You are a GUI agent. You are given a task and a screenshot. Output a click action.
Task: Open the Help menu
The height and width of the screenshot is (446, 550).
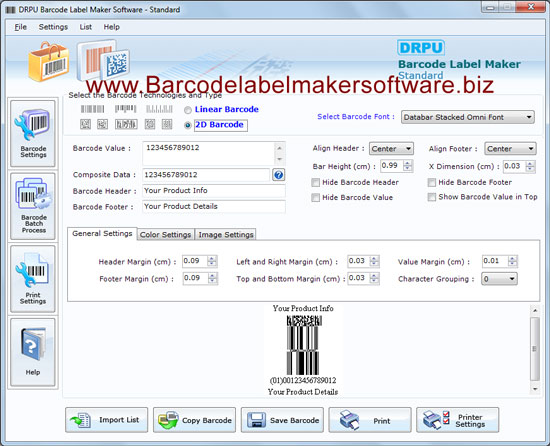pos(112,27)
